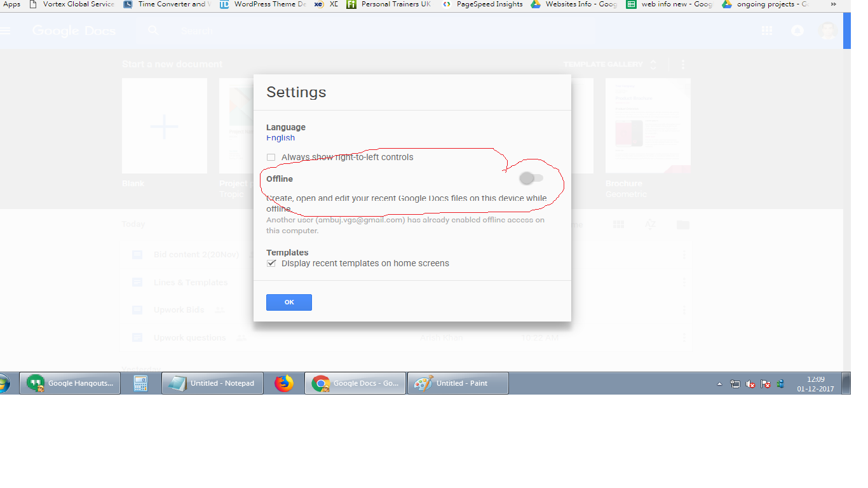Toggle the Offline switch in Settings

(x=531, y=179)
